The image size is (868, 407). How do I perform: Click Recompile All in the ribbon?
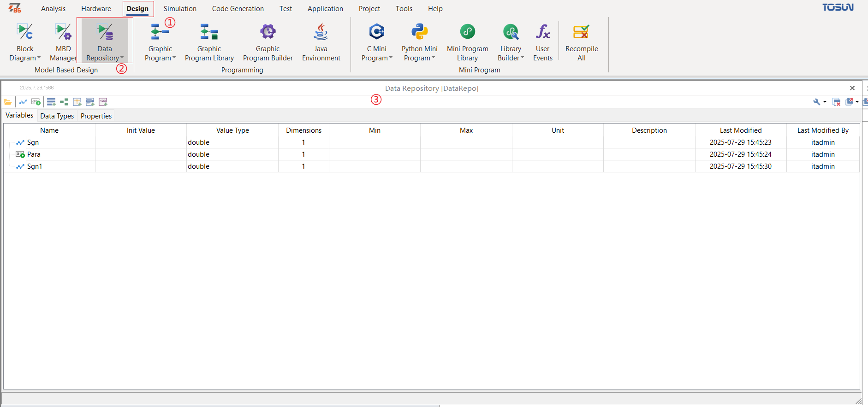point(582,42)
